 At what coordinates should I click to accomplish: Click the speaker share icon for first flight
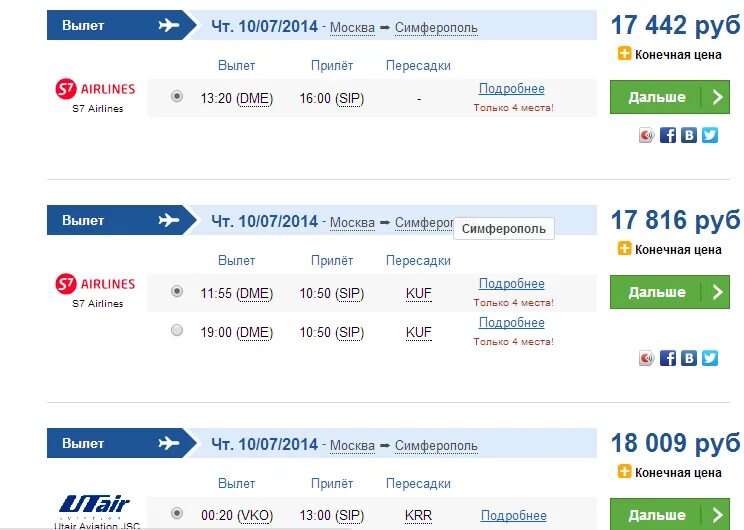pyautogui.click(x=647, y=135)
